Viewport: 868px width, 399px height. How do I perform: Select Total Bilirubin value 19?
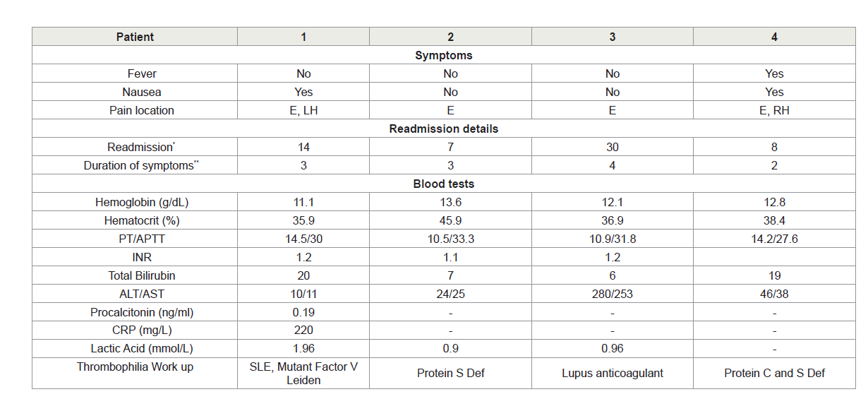click(774, 275)
